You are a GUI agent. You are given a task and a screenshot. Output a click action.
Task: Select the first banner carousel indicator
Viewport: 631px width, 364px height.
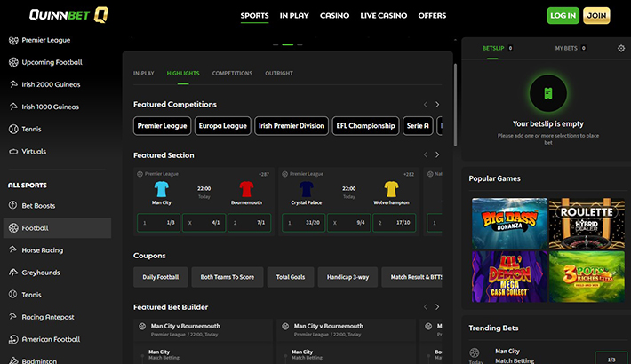[x=276, y=44]
